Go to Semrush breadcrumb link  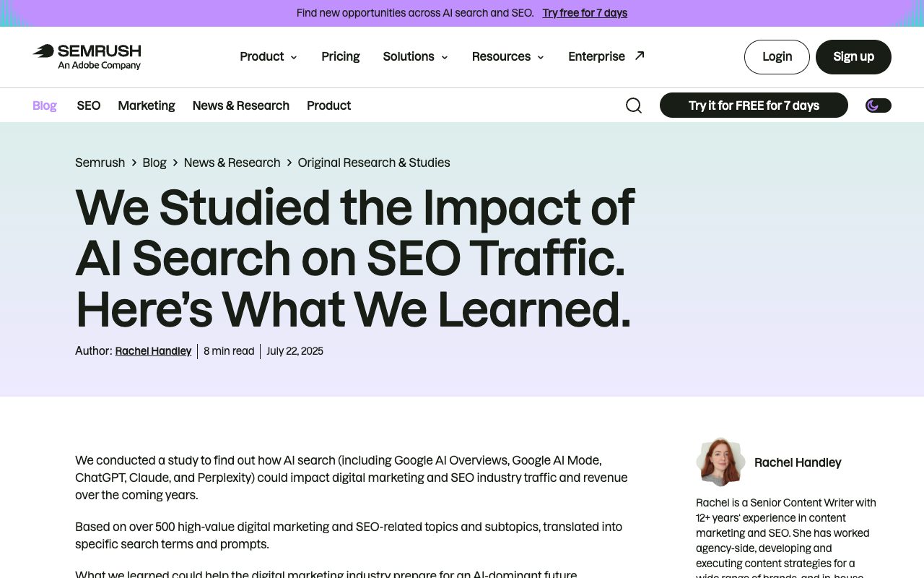click(100, 163)
